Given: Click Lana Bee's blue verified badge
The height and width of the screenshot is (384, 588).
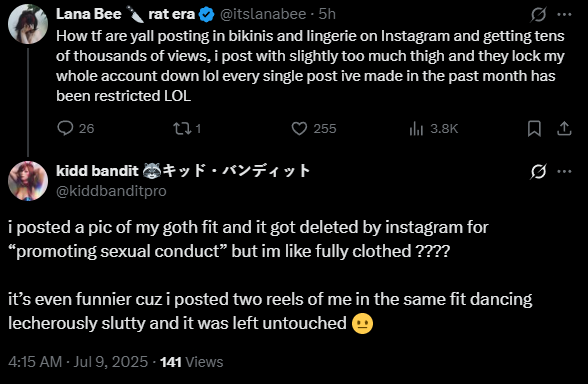Looking at the screenshot, I should (206, 15).
